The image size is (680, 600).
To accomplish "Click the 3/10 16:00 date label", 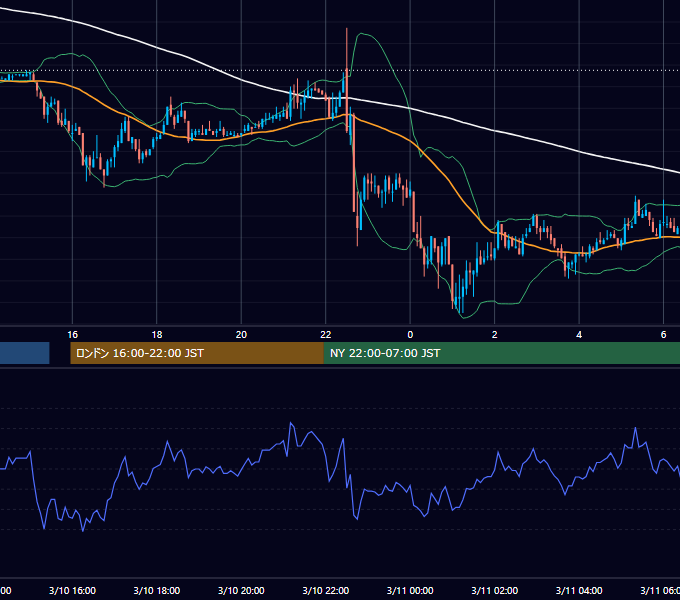I will (72, 590).
